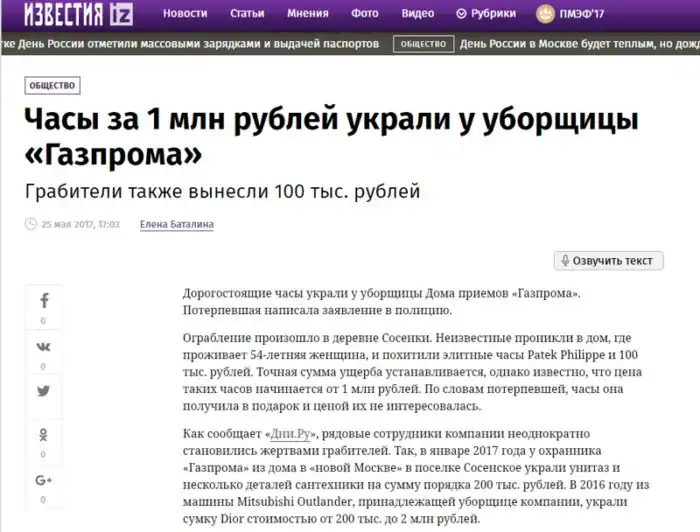Share the article on Facebook

(43, 301)
